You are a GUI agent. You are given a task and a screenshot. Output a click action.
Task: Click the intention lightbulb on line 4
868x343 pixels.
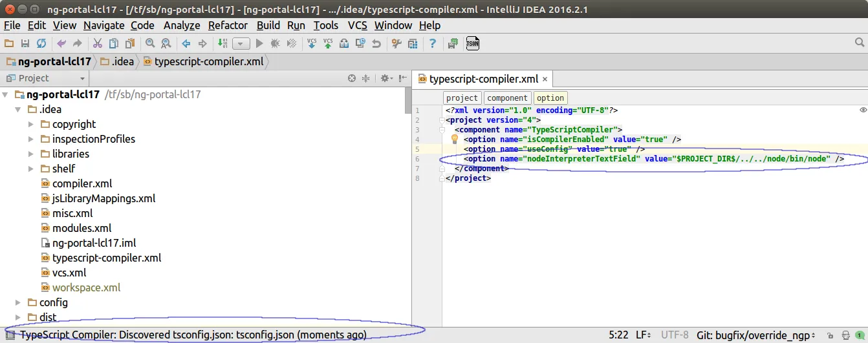pyautogui.click(x=454, y=139)
